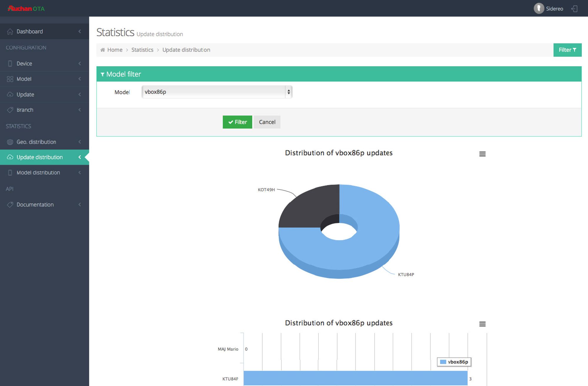Click the Dashboard home icon in sidebar
This screenshot has height=386, width=588.
[10, 31]
